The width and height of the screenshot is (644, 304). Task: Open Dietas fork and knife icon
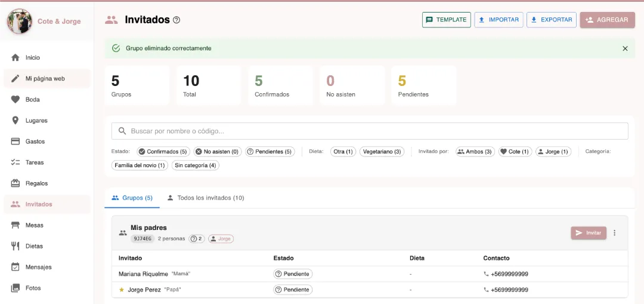point(15,246)
